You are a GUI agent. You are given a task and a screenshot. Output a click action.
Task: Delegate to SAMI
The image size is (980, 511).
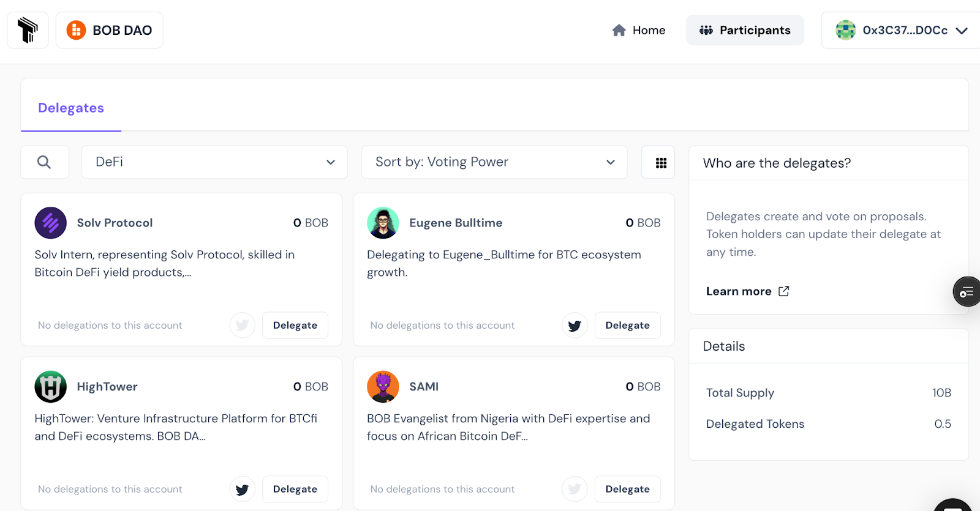pyautogui.click(x=628, y=490)
